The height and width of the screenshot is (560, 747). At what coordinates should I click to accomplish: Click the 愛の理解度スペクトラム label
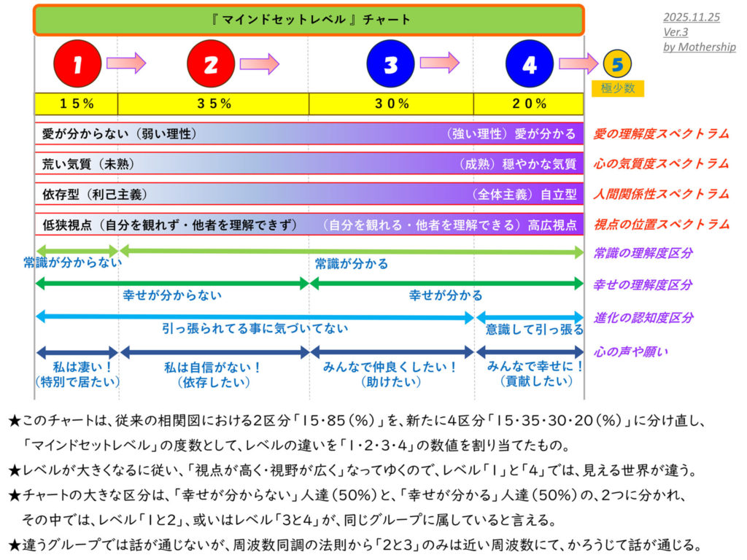pos(661,133)
